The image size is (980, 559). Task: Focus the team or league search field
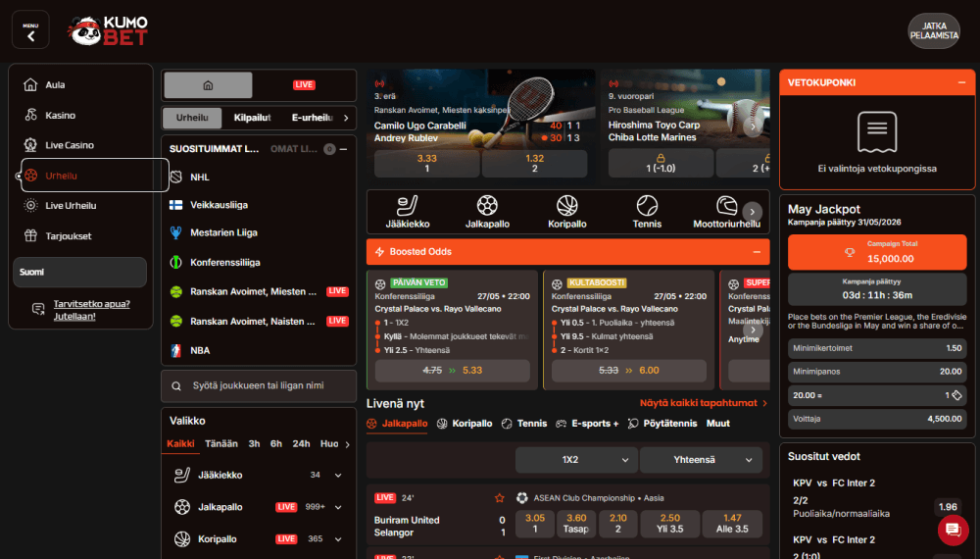click(x=259, y=385)
